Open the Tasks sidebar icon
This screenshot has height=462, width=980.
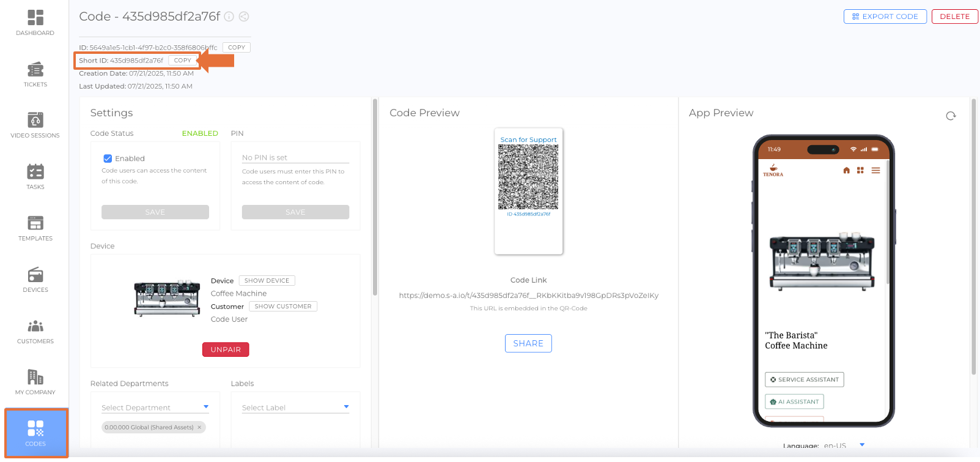click(35, 176)
